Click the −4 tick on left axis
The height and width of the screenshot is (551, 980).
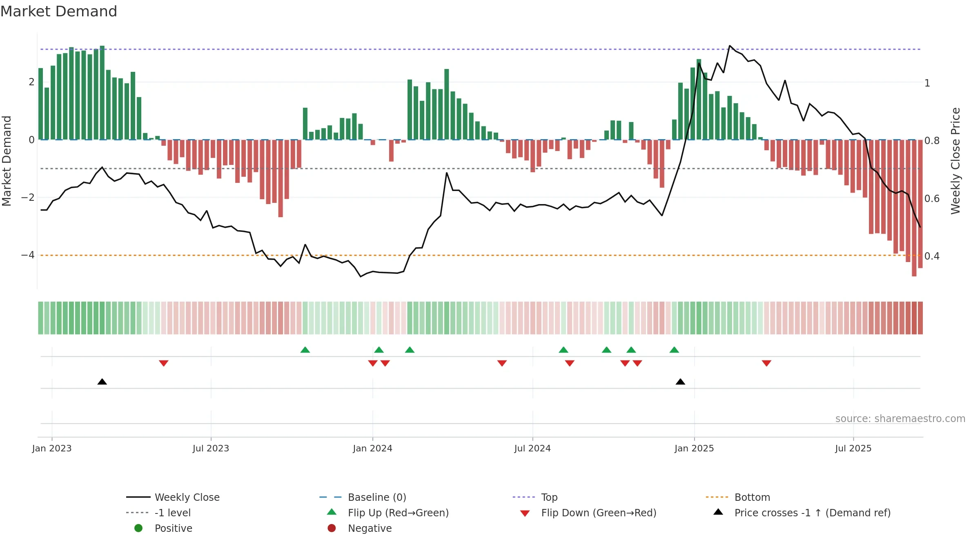tap(28, 255)
